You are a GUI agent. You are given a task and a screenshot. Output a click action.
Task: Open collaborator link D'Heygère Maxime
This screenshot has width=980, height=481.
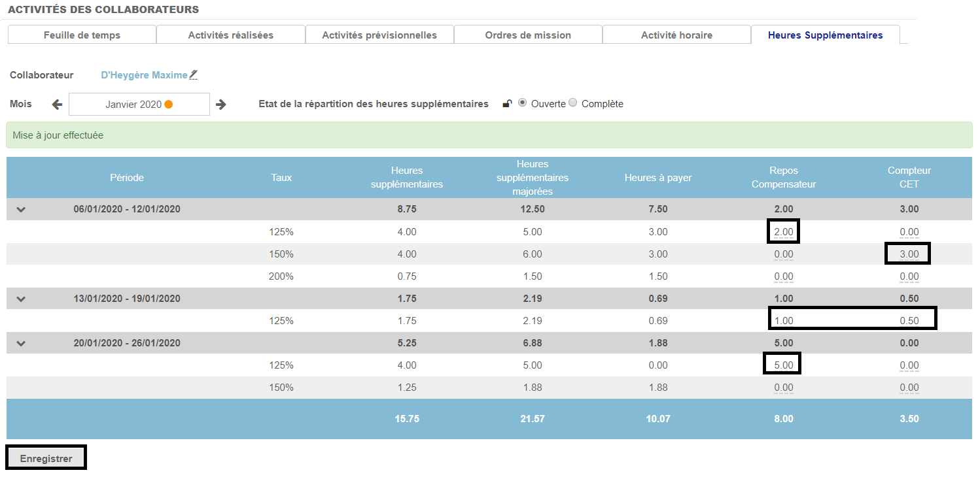(144, 75)
